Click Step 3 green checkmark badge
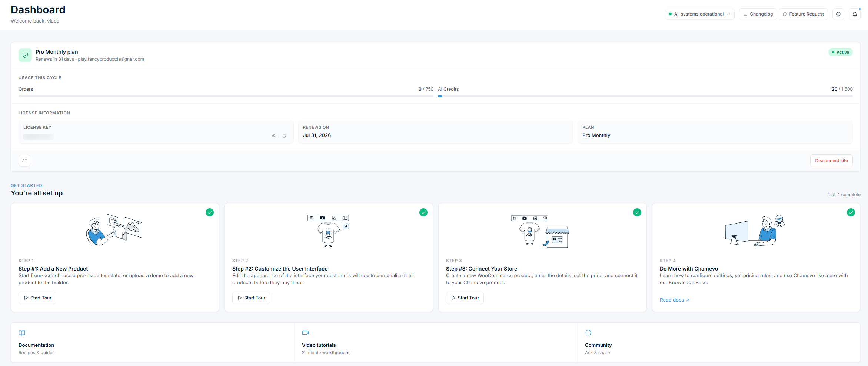 [x=637, y=212]
